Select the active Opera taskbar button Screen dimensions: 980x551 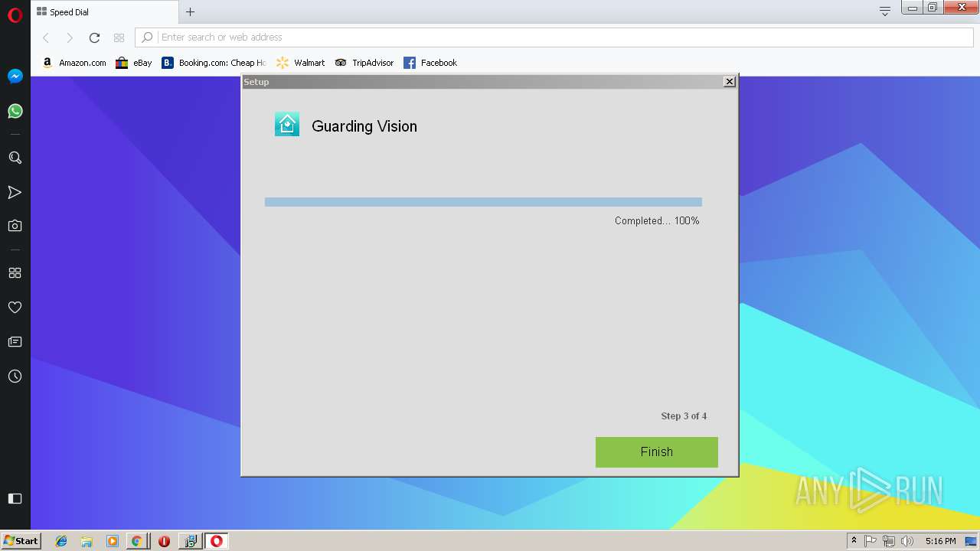pyautogui.click(x=217, y=541)
